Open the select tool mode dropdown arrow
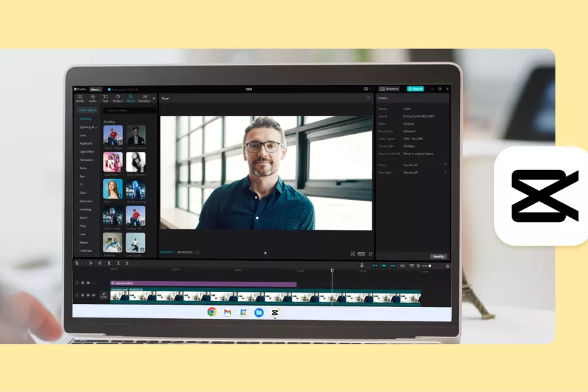The height and width of the screenshot is (392, 588). click(x=82, y=263)
